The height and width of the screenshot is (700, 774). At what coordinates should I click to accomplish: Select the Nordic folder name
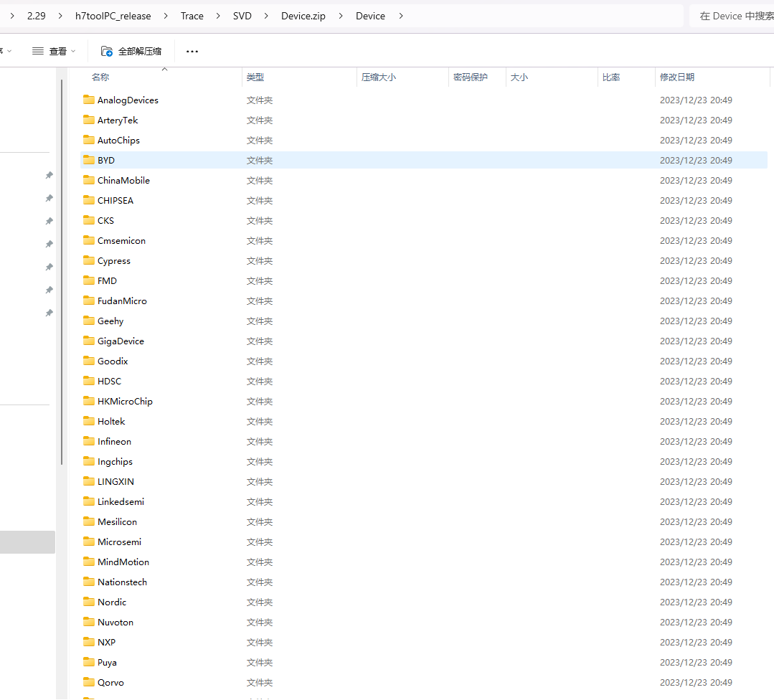[112, 602]
